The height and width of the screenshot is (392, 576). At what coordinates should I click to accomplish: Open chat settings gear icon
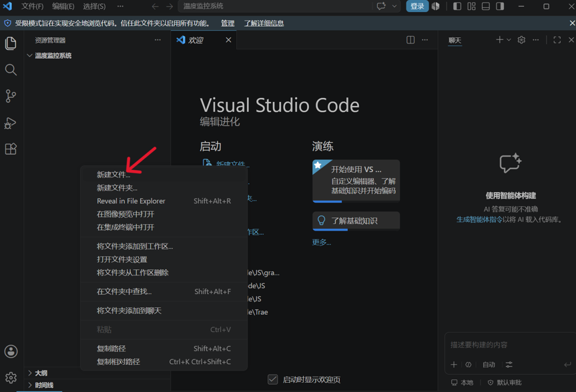click(521, 39)
